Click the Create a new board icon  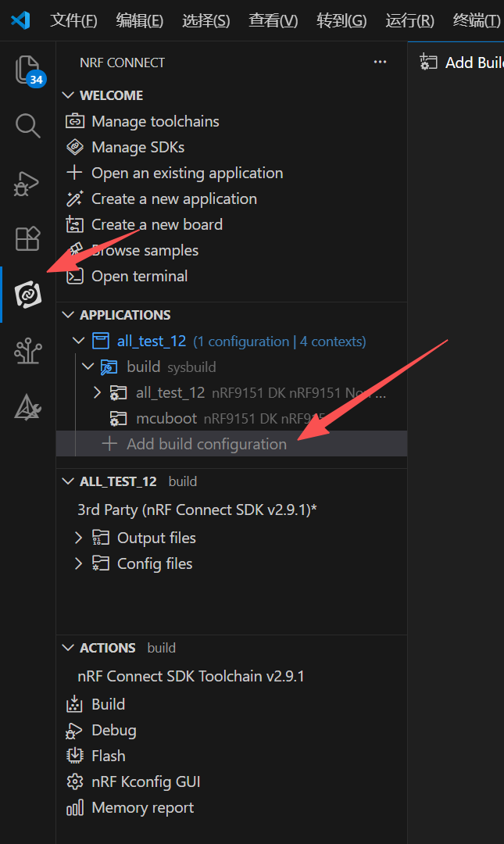point(75,224)
